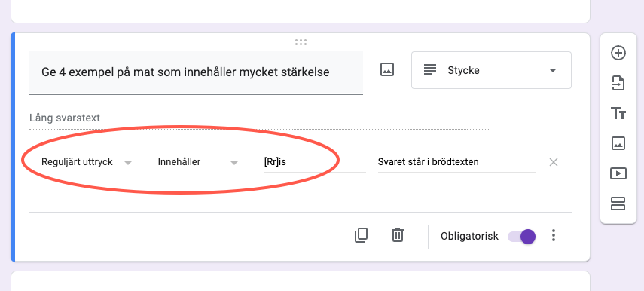Toggle the Obligatorisk switch
Image resolution: width=644 pixels, height=291 pixels.
tap(522, 236)
